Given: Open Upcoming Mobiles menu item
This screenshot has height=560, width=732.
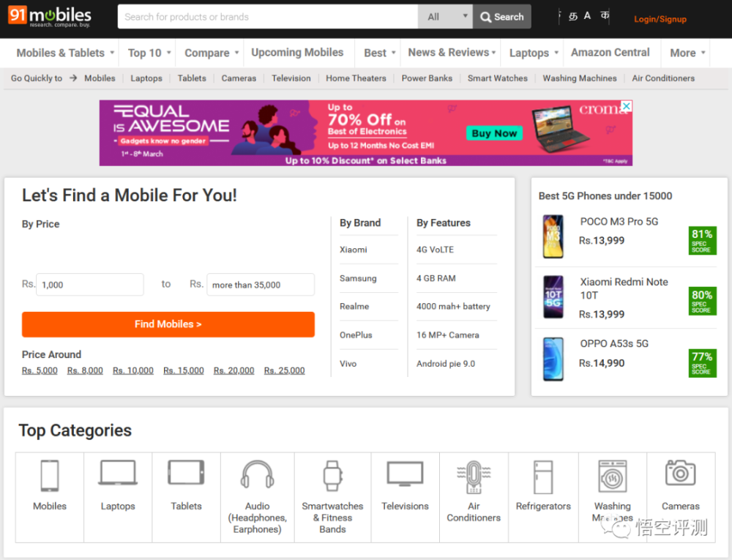Looking at the screenshot, I should coord(297,52).
